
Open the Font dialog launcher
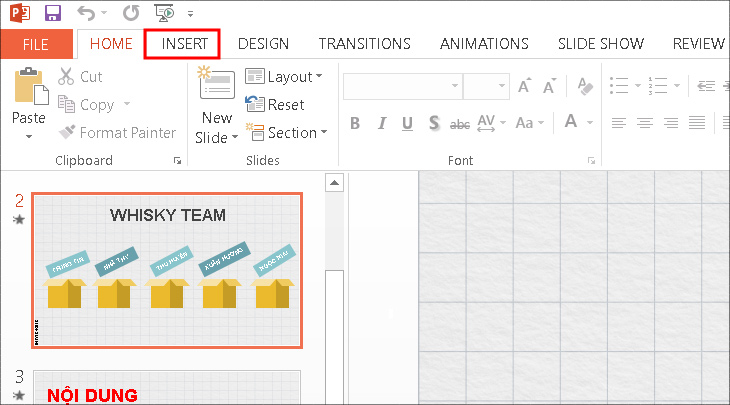(591, 161)
